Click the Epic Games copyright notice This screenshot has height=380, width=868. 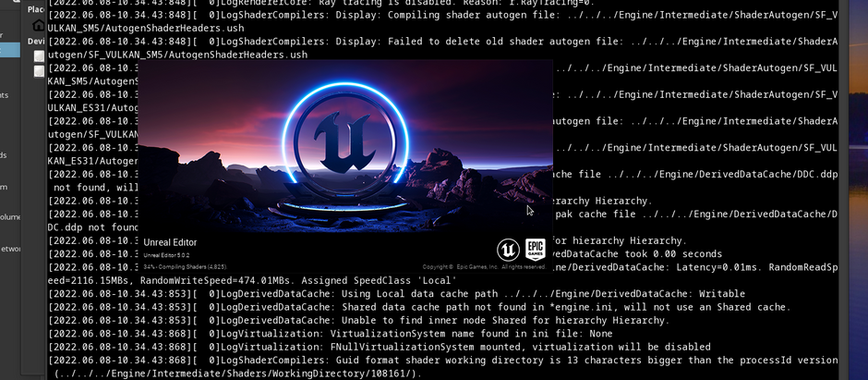pyautogui.click(x=484, y=267)
